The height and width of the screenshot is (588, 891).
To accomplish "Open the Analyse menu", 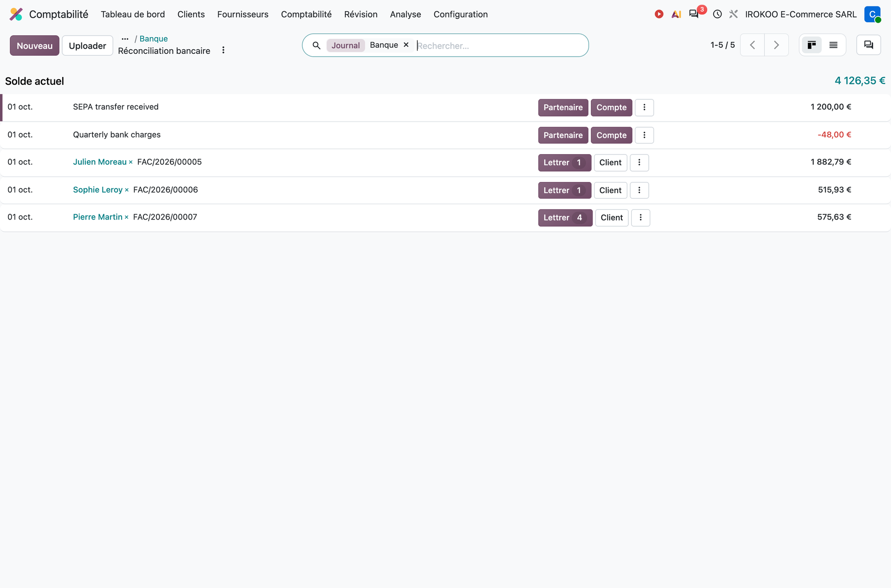I will 405,14.
